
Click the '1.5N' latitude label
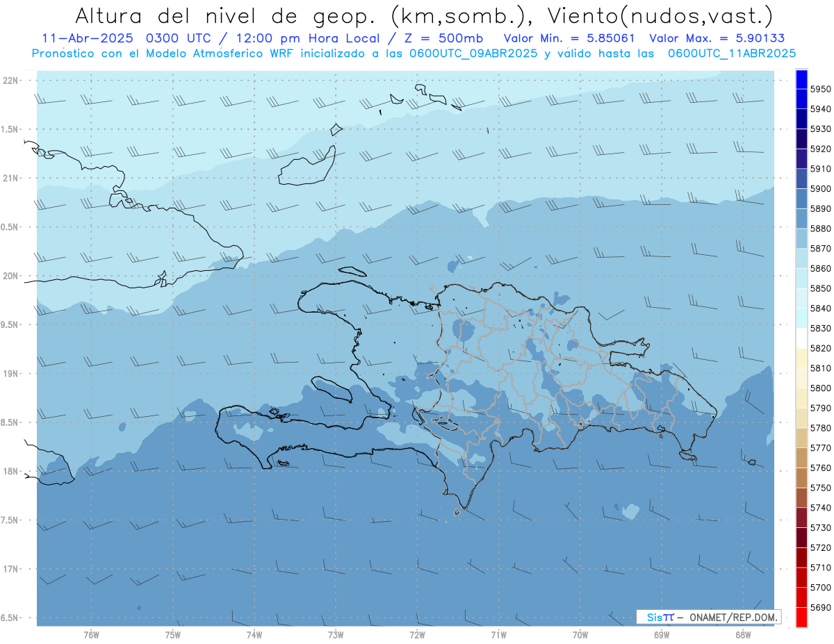point(10,129)
